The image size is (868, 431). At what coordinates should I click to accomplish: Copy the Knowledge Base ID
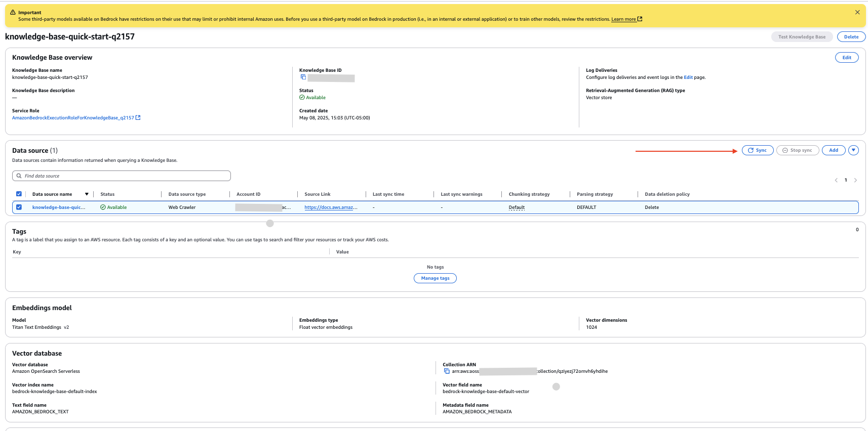click(303, 77)
